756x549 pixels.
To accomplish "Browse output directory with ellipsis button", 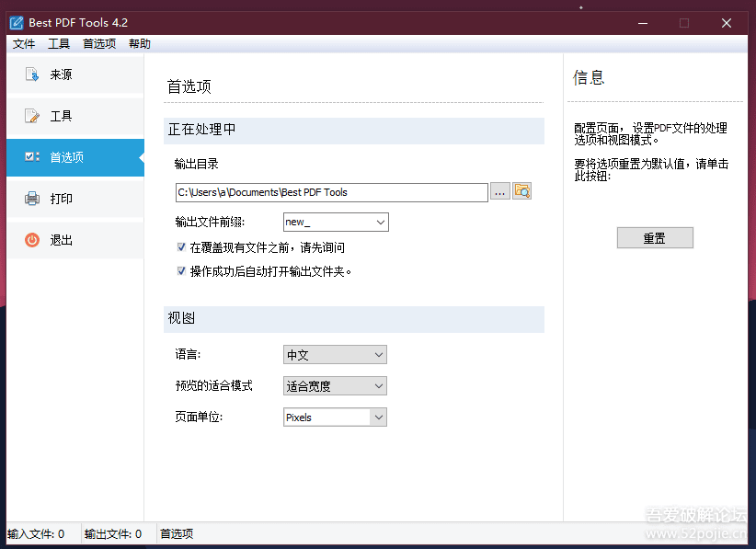I will (x=499, y=191).
